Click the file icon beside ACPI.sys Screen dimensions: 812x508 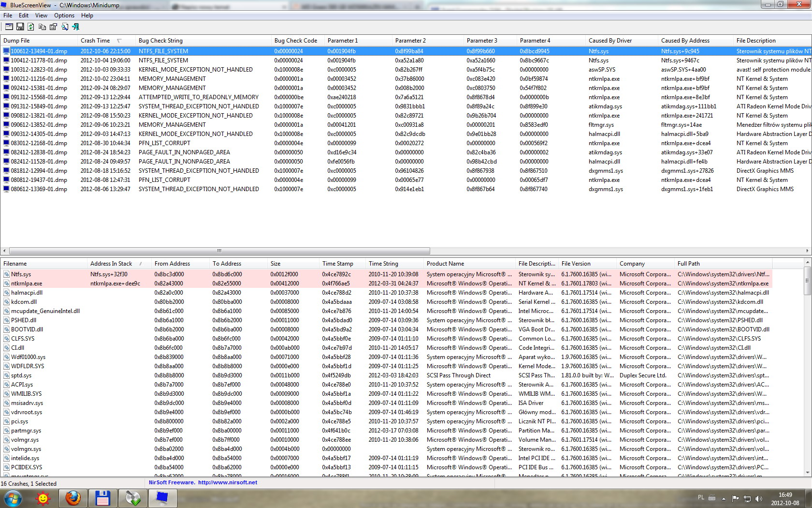6,385
